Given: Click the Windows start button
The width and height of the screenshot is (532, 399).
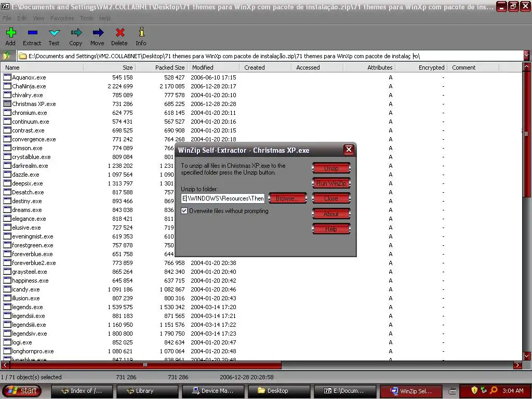Looking at the screenshot, I should point(21,391).
